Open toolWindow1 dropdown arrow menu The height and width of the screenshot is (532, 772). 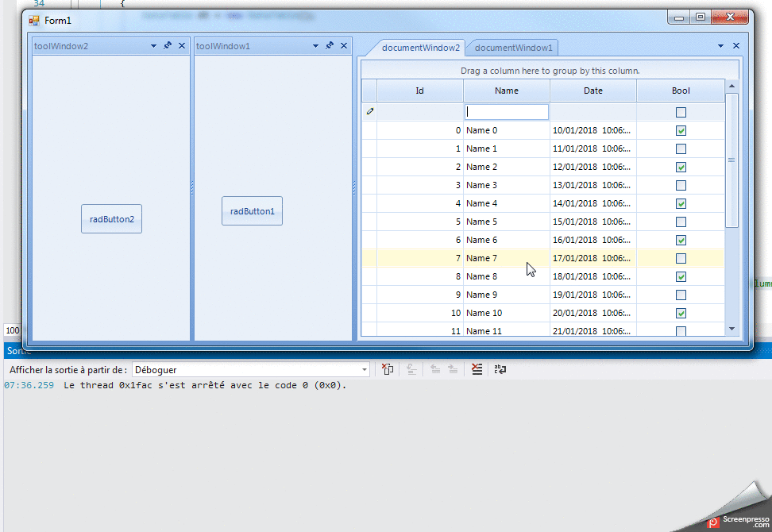tap(315, 46)
